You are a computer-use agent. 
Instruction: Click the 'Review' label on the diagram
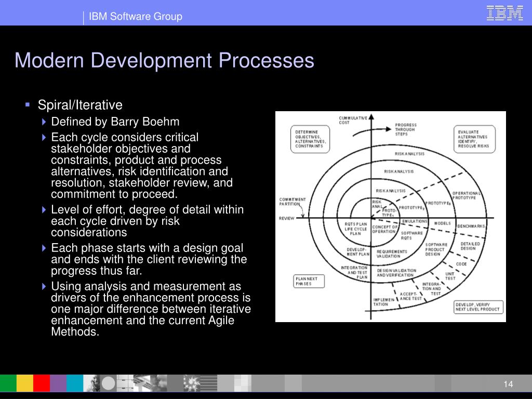(x=286, y=219)
